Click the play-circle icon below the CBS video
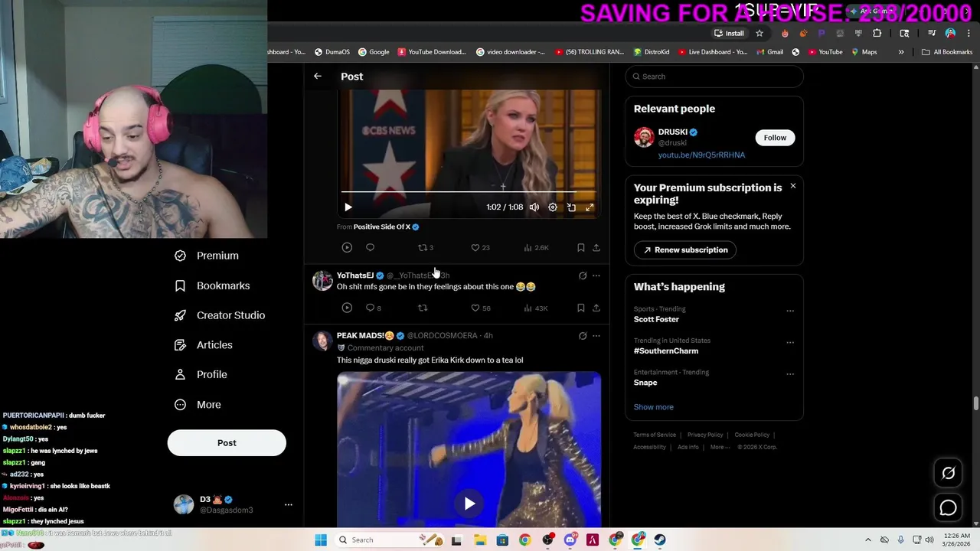980x551 pixels. coord(347,247)
